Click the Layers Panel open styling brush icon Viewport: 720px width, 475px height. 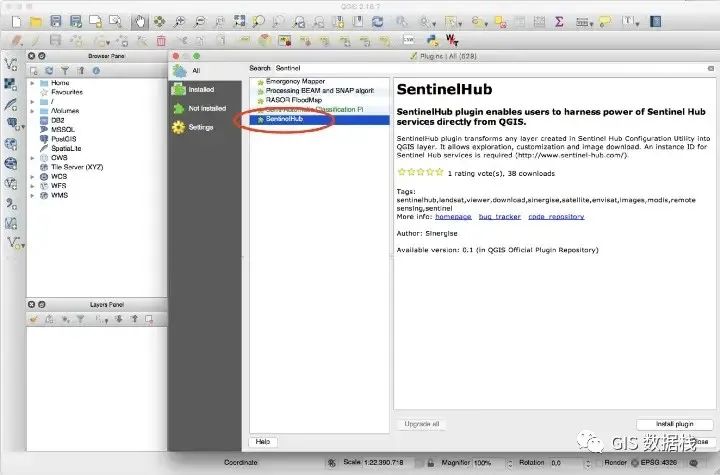[34, 319]
